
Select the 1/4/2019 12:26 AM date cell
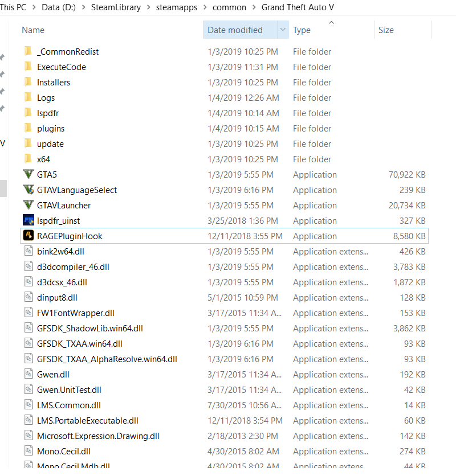pos(243,98)
